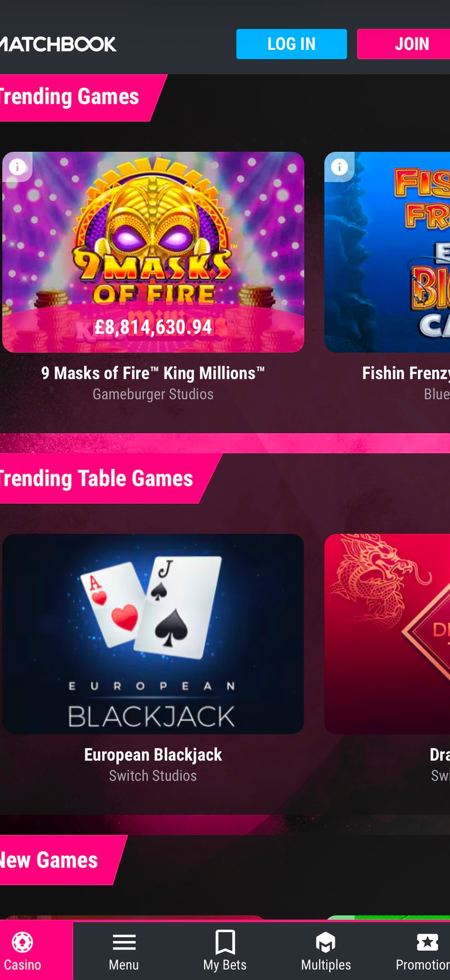Open the Casino chip icon tab
450x980 pixels.
22,942
